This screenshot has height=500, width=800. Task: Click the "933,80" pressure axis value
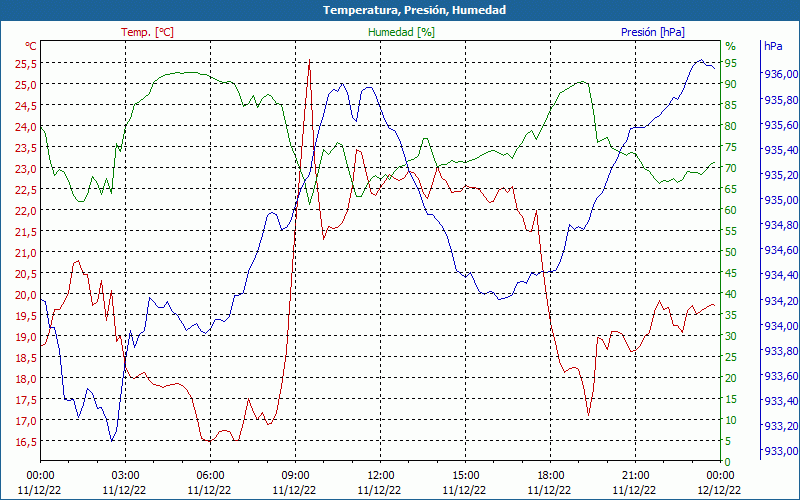[779, 351]
